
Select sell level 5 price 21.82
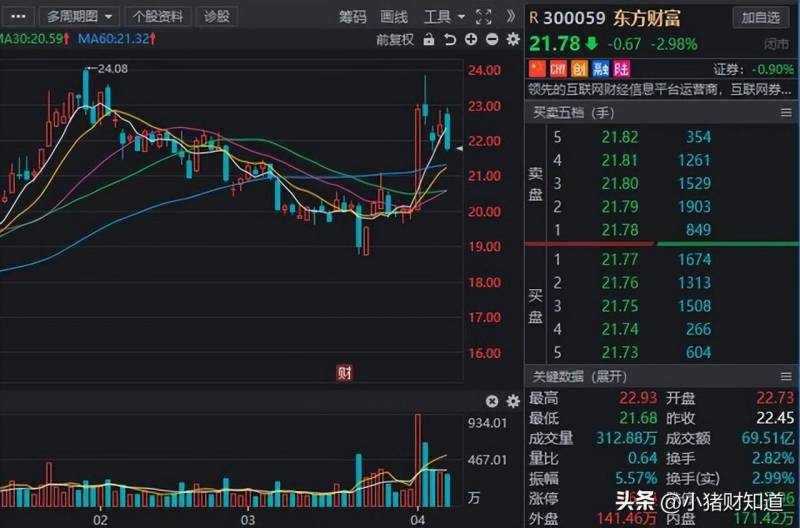[x=619, y=137]
